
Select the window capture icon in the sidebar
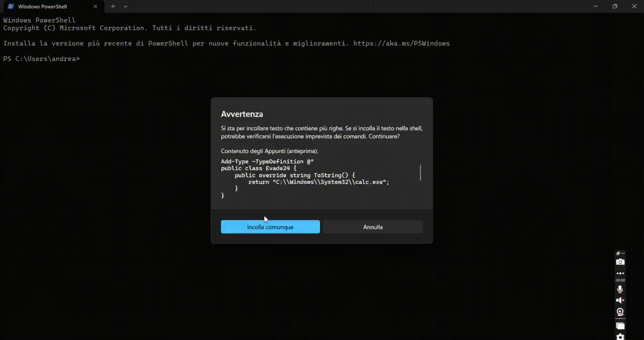coord(620,325)
